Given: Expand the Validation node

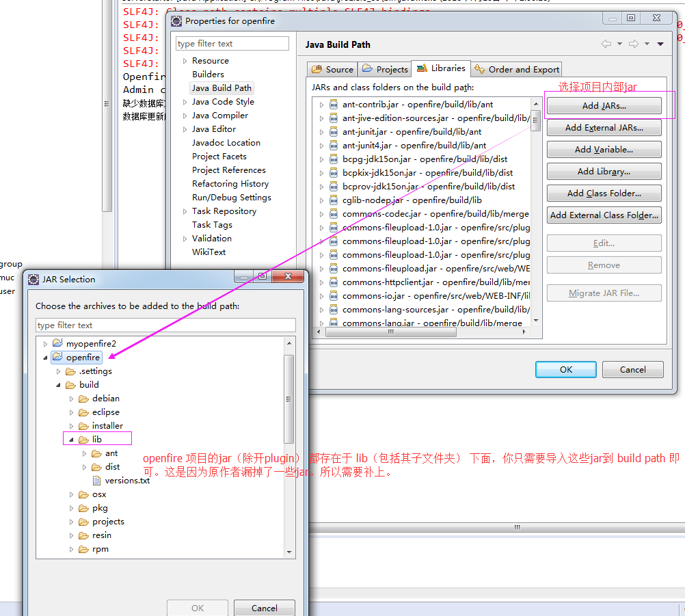Looking at the screenshot, I should (185, 239).
